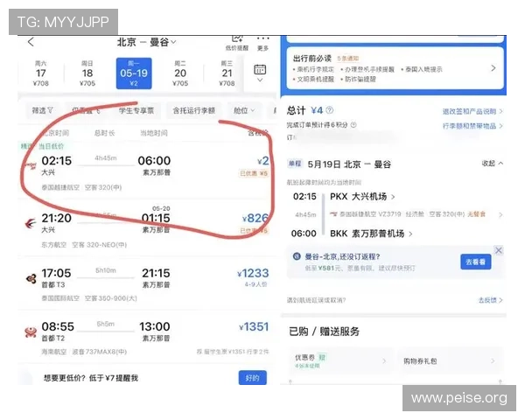This screenshot has height=420, width=525.
Task: Click the 泰国入境提示 notice item
Action: click(422, 69)
